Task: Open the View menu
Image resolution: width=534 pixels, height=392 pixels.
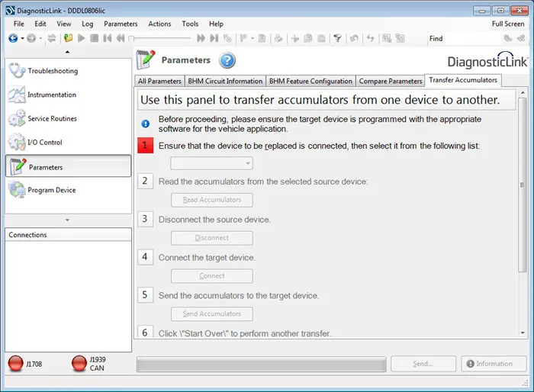Action: [x=63, y=24]
